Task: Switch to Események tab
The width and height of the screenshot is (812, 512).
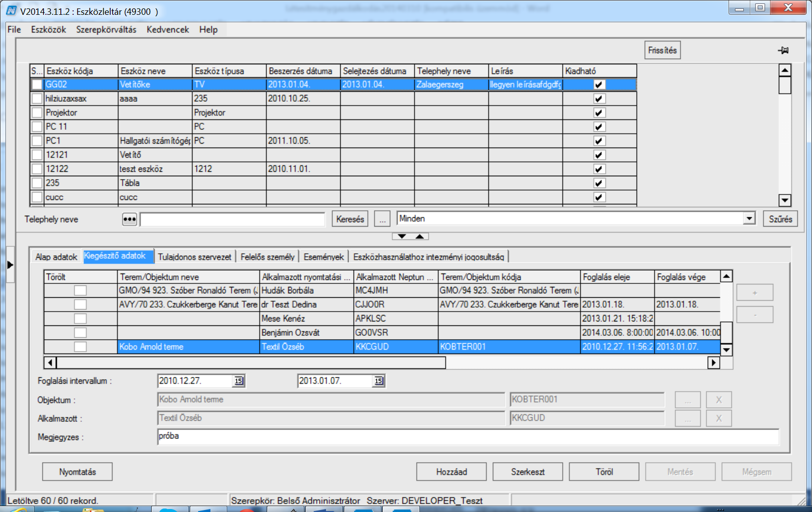Action: [x=324, y=257]
